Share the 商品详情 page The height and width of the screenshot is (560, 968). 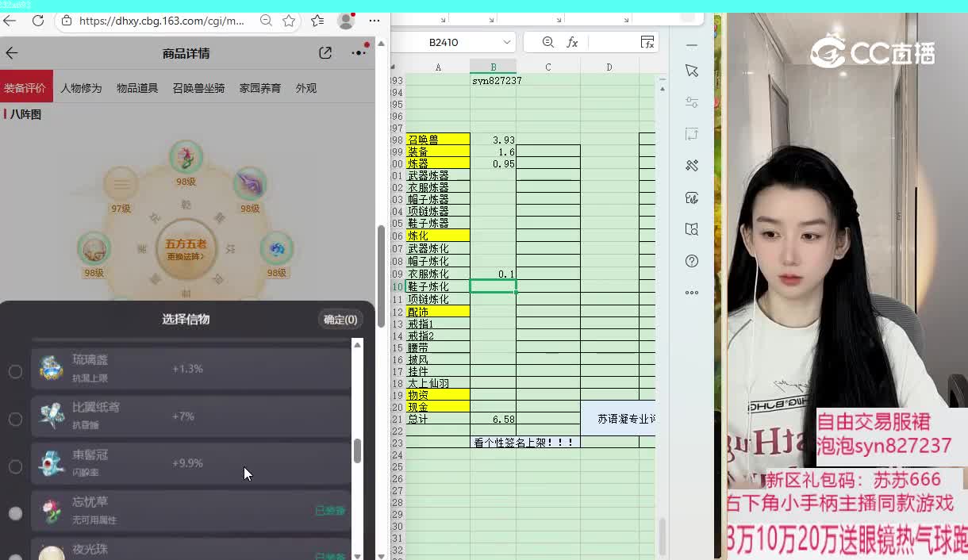click(x=325, y=53)
